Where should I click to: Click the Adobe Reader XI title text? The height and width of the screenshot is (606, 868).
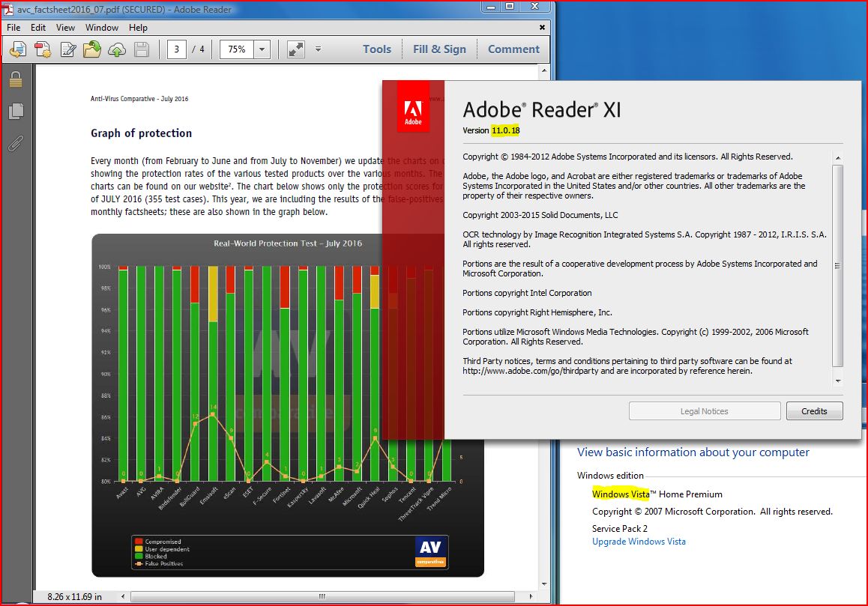coord(542,109)
